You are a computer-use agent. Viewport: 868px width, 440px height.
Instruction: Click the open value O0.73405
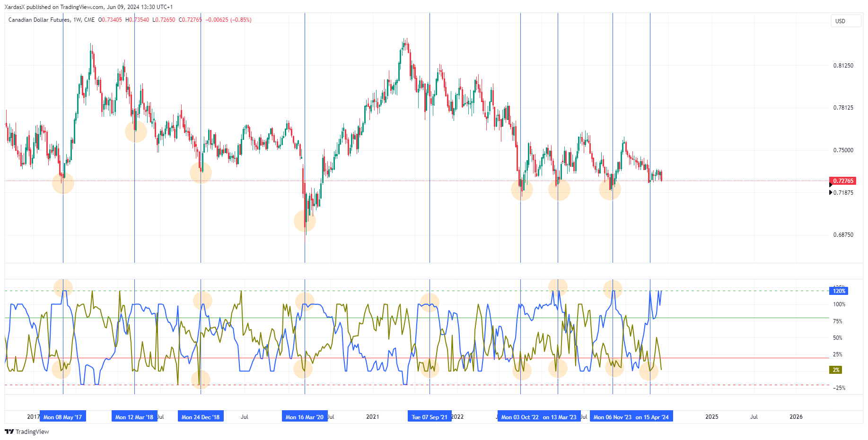click(110, 20)
